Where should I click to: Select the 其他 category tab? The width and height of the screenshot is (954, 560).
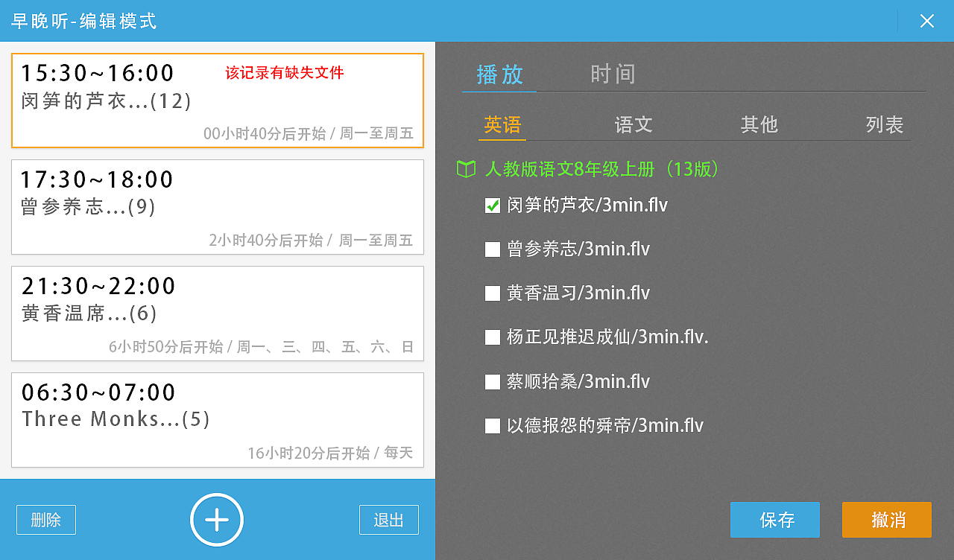[x=759, y=124]
